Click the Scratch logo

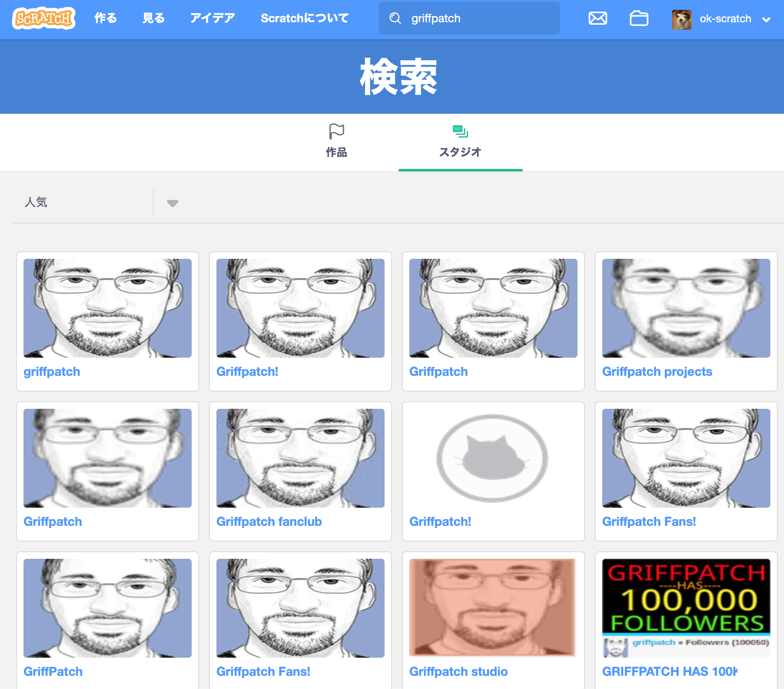[x=44, y=19]
